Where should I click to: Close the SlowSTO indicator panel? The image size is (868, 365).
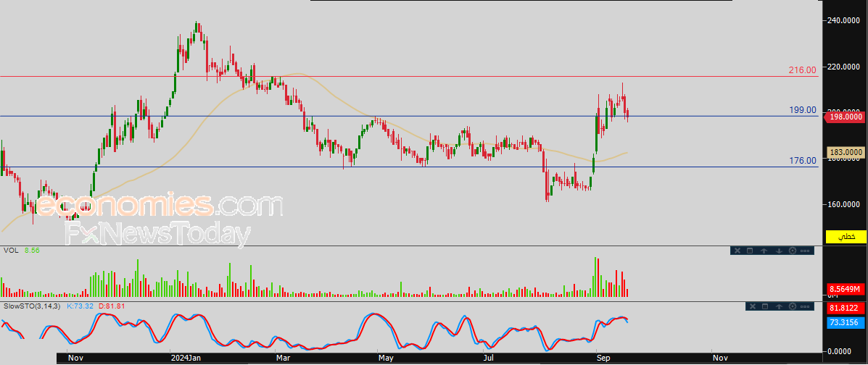click(751, 306)
